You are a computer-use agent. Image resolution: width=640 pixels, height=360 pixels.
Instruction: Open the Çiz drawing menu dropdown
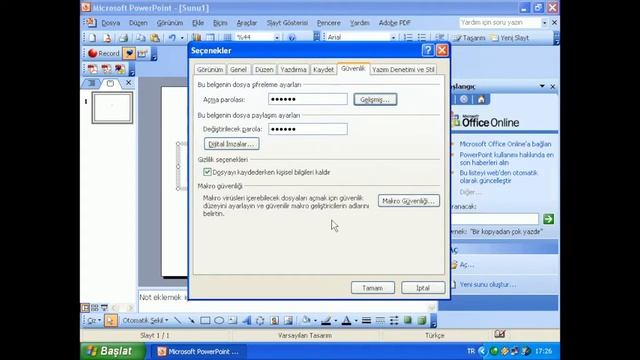tap(93, 321)
